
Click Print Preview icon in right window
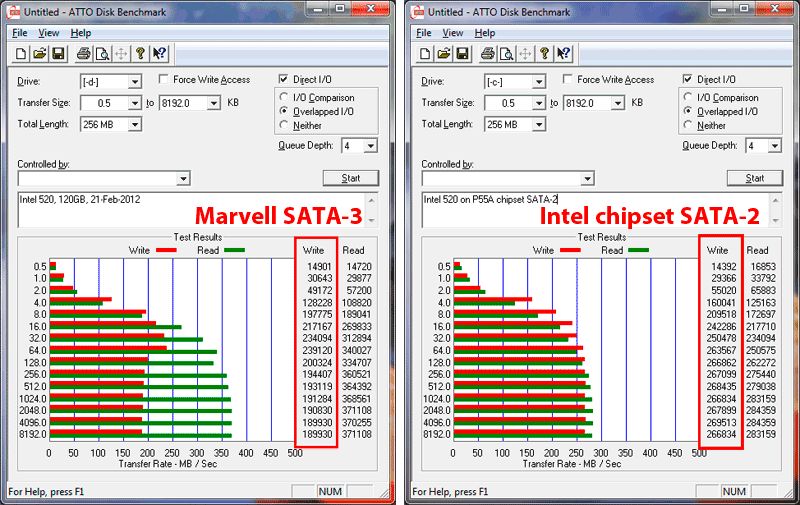pyautogui.click(x=506, y=54)
